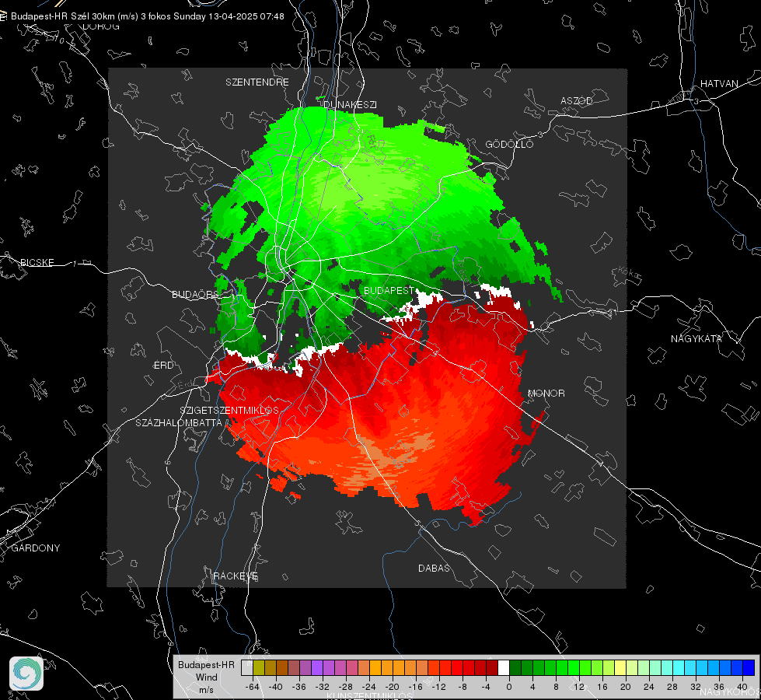Select the SZENTENDRE city label

[x=257, y=82]
